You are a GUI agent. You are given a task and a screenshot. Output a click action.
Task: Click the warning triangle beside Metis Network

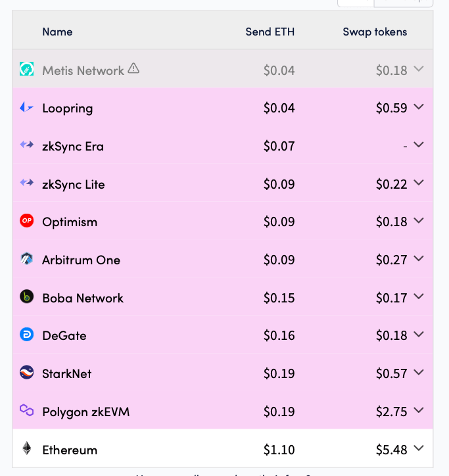coord(133,68)
